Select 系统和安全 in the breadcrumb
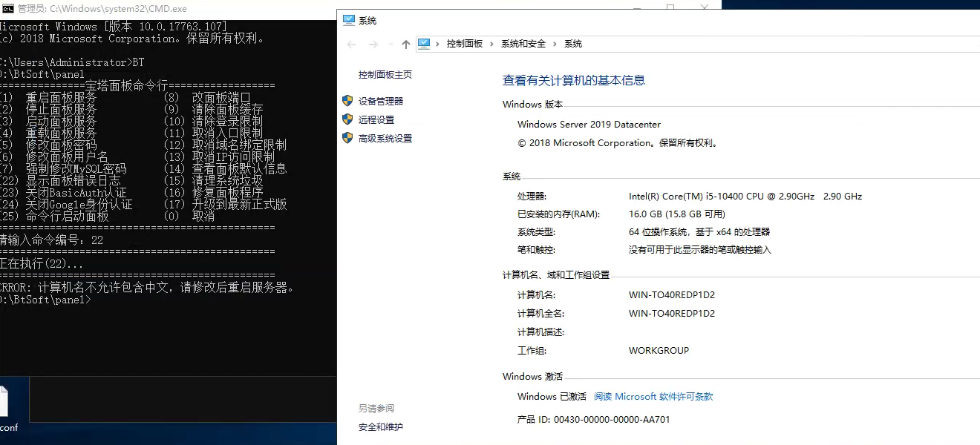This screenshot has width=980, height=445. [523, 44]
